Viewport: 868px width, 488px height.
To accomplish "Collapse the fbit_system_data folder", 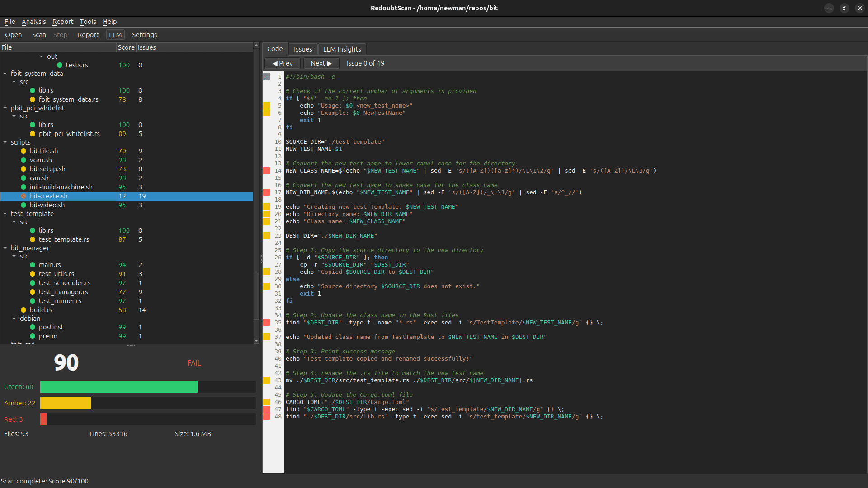I will point(5,74).
